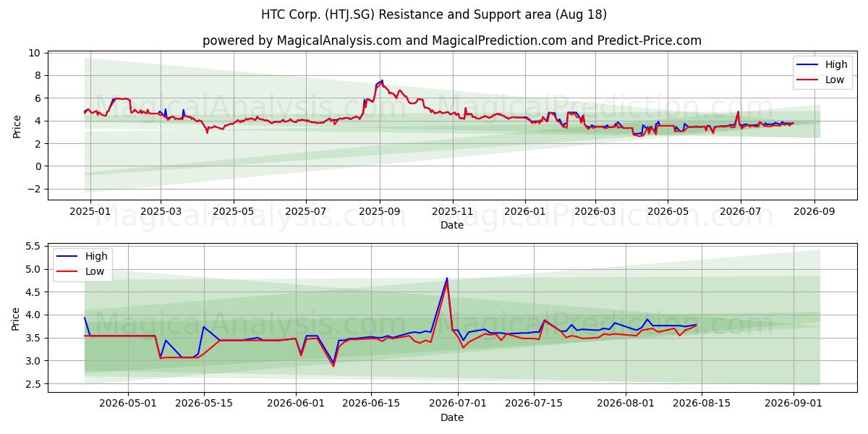Click 'High' in the lower chart legend

coord(96,256)
